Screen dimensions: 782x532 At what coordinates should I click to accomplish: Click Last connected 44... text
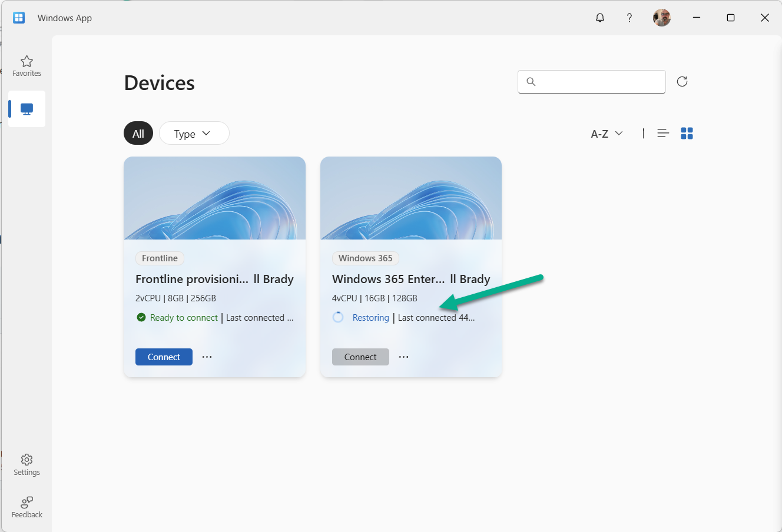click(436, 318)
